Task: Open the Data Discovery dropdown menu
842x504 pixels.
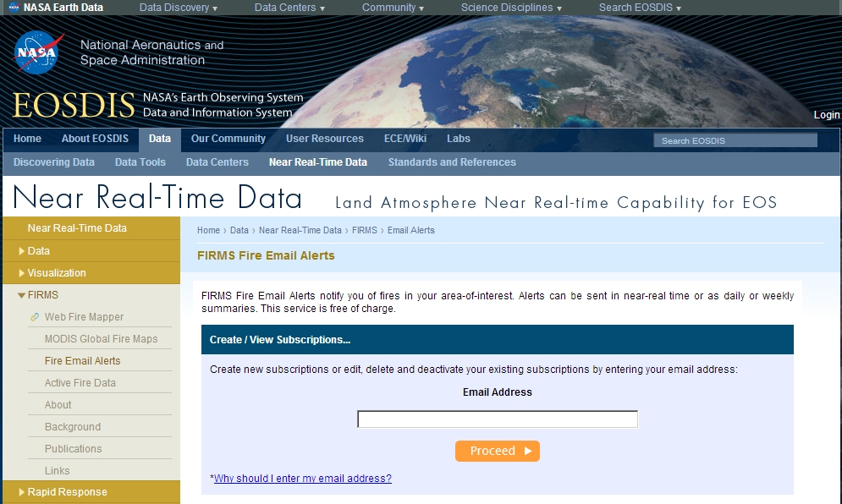Action: [179, 8]
